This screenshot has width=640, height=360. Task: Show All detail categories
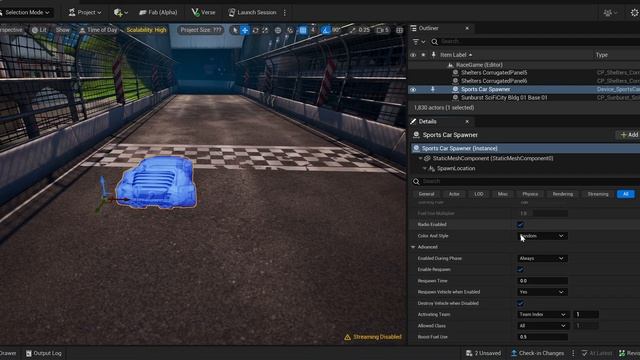[626, 194]
